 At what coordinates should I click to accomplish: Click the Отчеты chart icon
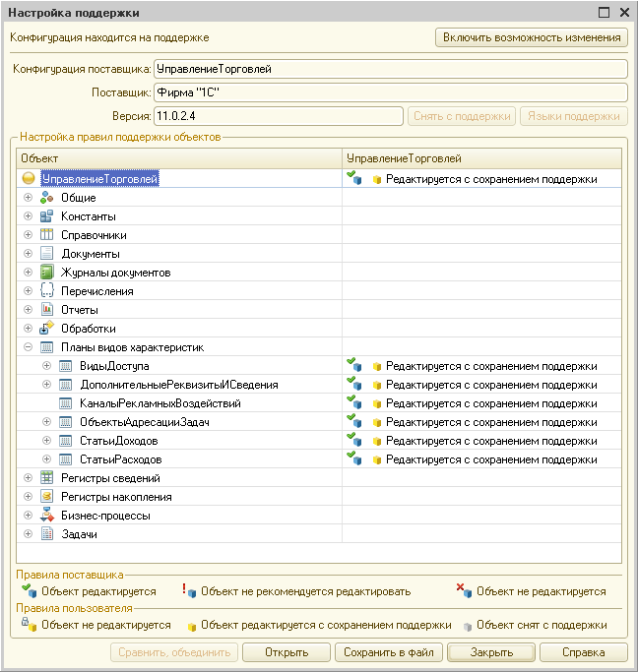coord(46,309)
